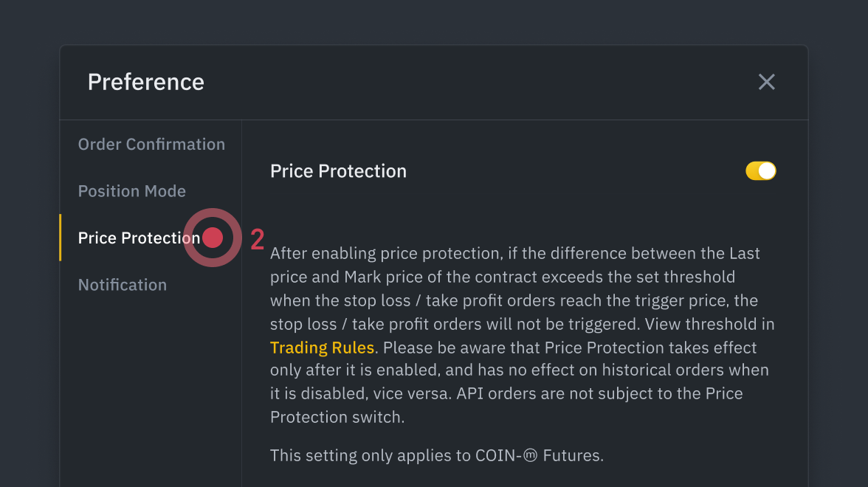The width and height of the screenshot is (868, 487).
Task: Close the Preference dialog with the X
Action: 767,82
